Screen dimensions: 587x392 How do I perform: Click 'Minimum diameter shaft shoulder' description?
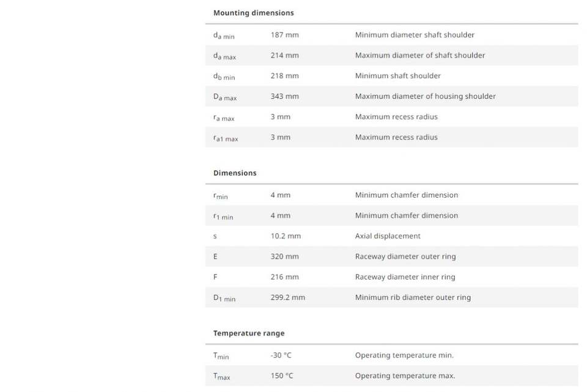click(x=415, y=35)
